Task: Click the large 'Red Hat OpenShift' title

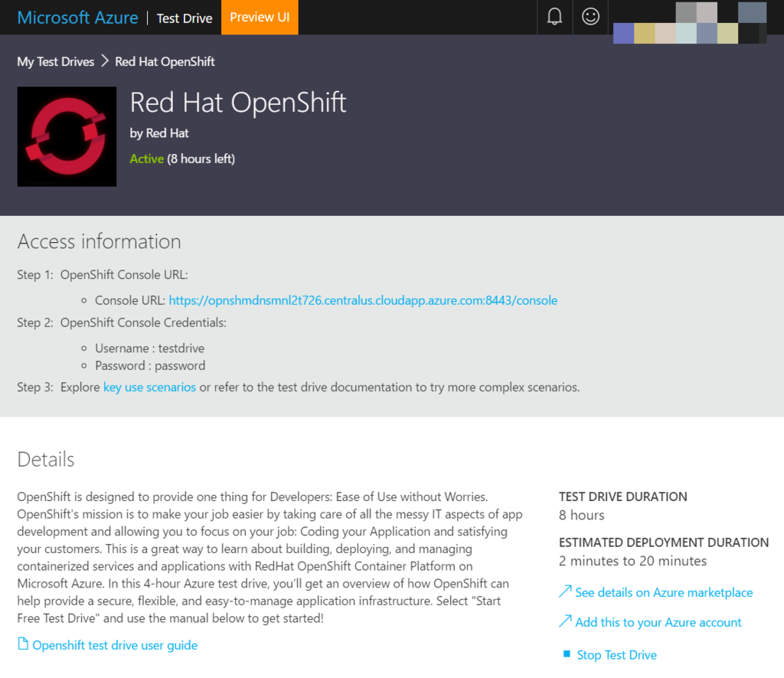Action: [238, 103]
